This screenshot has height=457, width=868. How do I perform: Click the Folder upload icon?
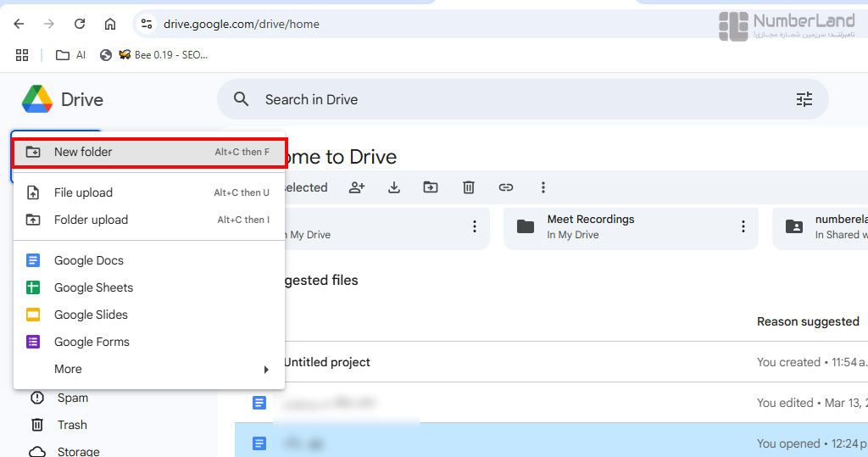point(33,220)
